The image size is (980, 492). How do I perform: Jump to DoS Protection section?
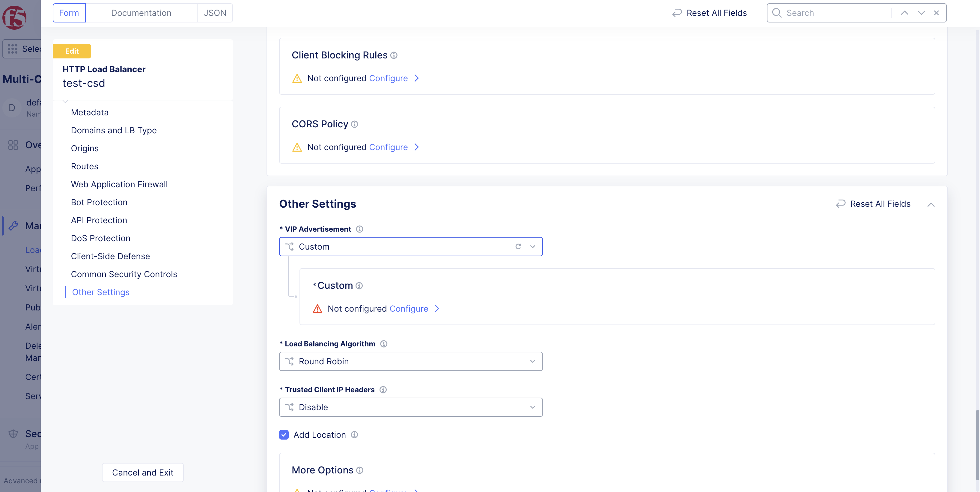coord(100,239)
